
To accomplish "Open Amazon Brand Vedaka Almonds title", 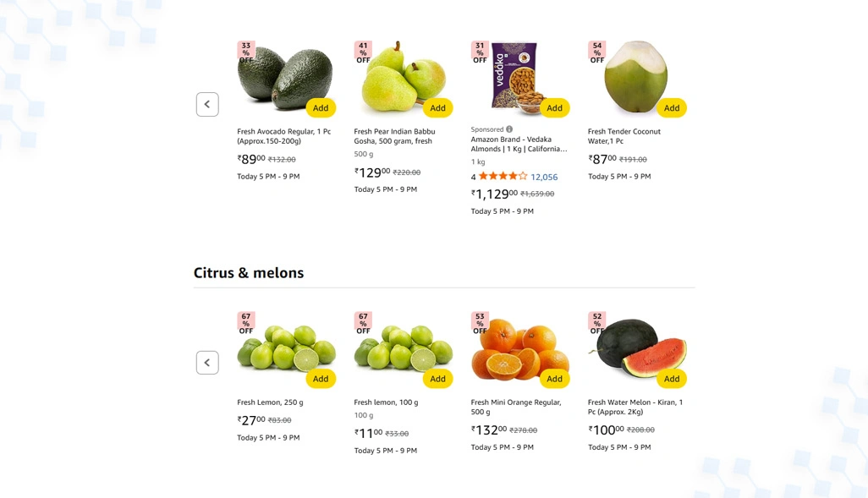I will [x=519, y=144].
